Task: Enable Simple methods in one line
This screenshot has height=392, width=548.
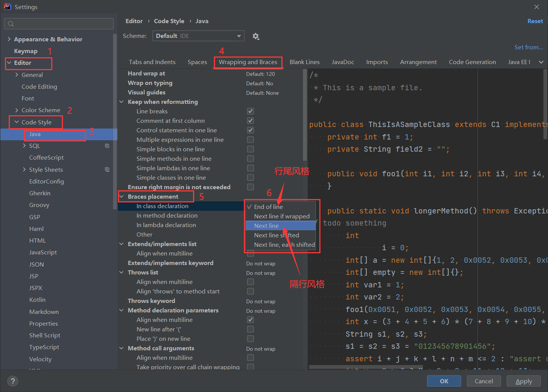Action: coord(250,158)
